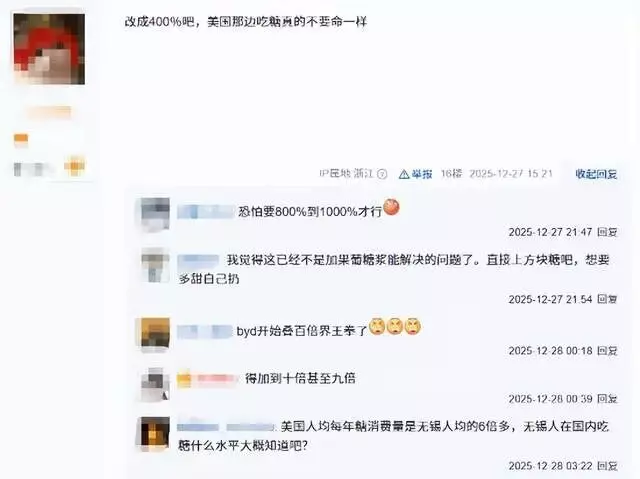The height and width of the screenshot is (479, 640).
Task: Open avatar of the 果葡糖浆 commenter
Action: click(x=155, y=265)
